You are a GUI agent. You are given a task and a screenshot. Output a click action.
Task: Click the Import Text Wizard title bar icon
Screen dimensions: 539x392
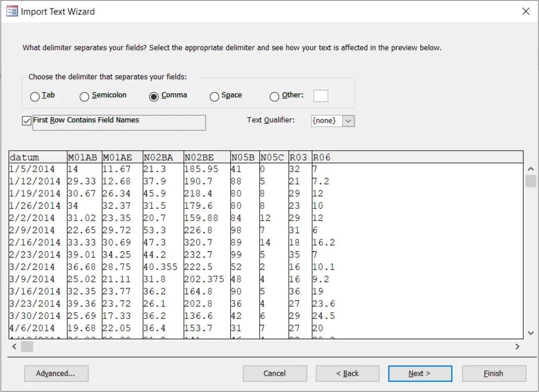[x=11, y=11]
